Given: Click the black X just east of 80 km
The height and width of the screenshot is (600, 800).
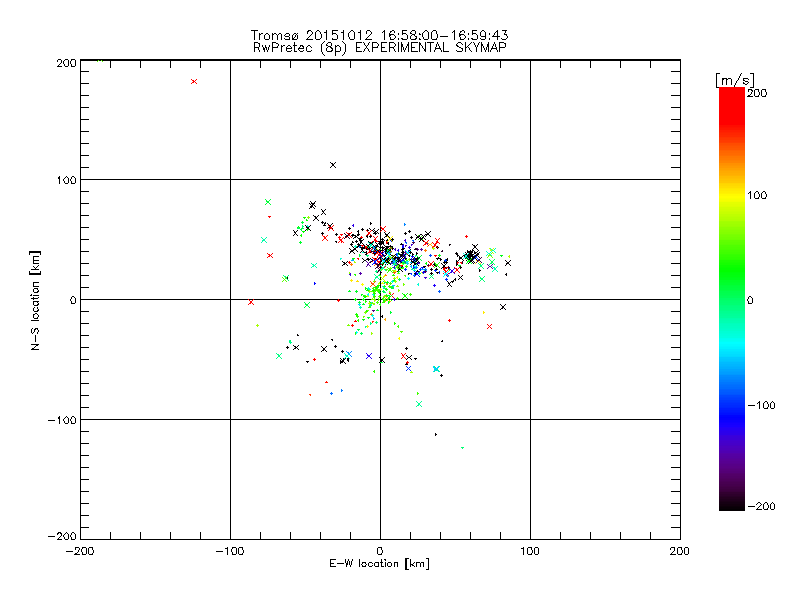Looking at the screenshot, I should click(503, 307).
